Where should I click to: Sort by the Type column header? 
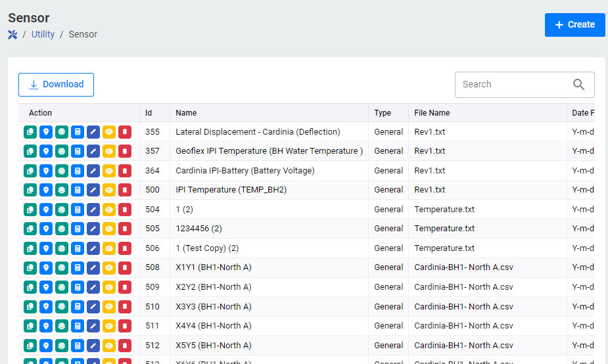click(x=383, y=113)
